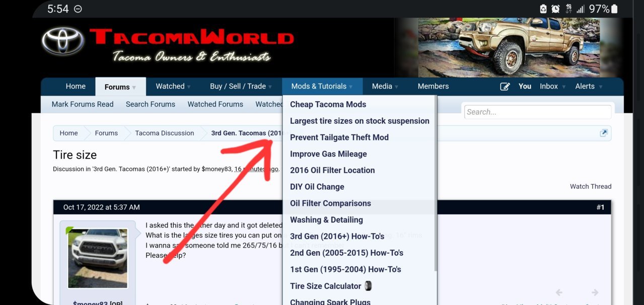Open the Members tab
Screen dimensions: 644x305
click(433, 87)
